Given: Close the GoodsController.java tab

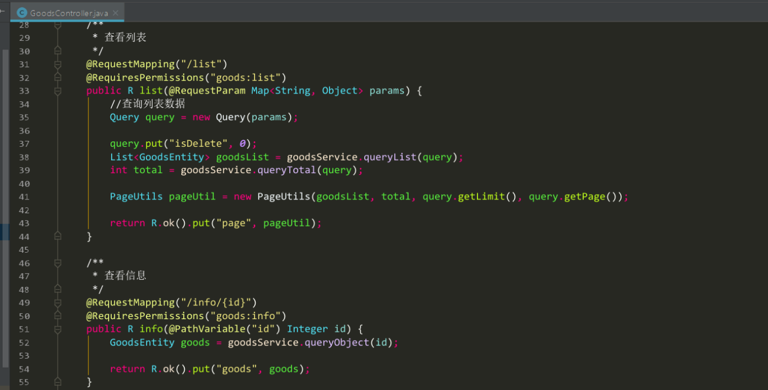Looking at the screenshot, I should coord(116,13).
